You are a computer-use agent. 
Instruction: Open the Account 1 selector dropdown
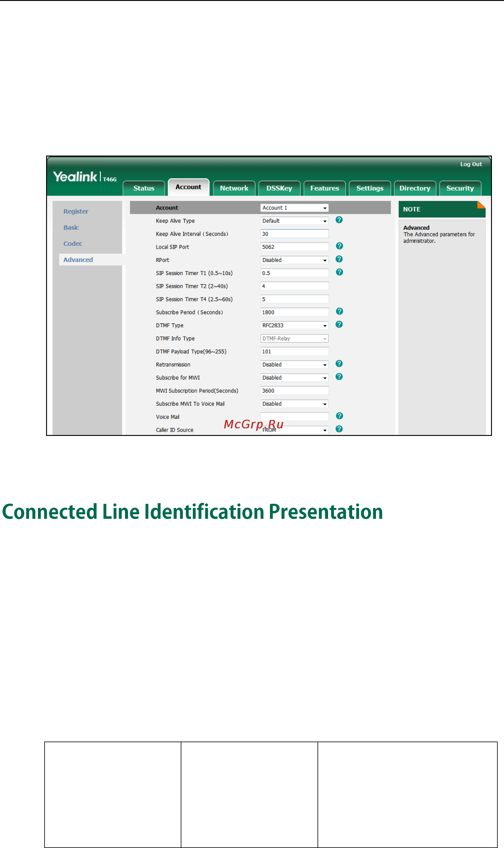294,208
